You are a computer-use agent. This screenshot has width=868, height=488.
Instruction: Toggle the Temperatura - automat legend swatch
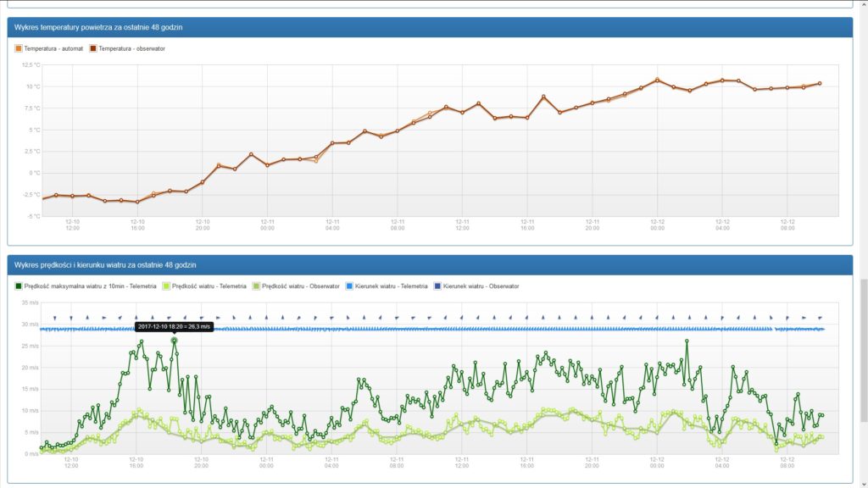point(19,48)
